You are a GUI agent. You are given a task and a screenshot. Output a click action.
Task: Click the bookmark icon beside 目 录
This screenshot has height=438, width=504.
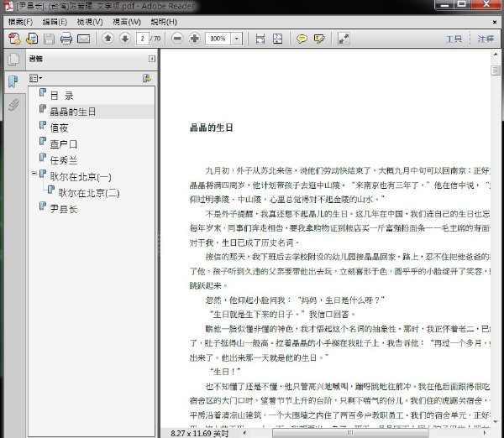(x=43, y=92)
